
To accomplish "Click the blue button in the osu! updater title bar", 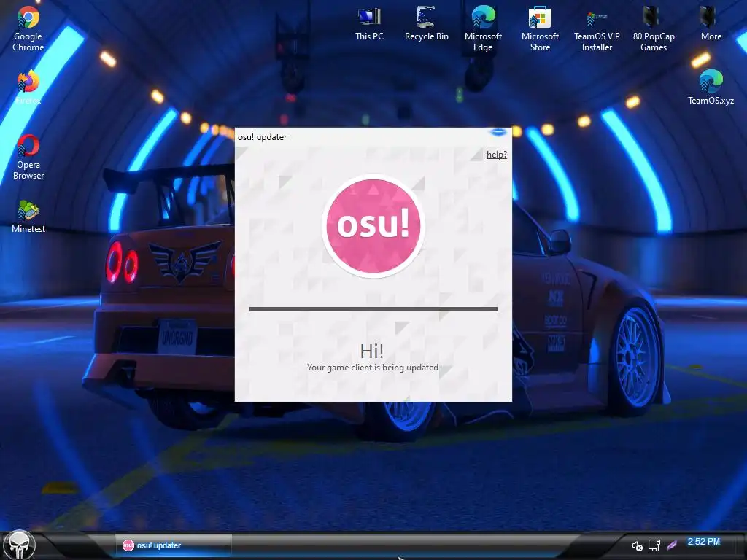I will point(498,131).
